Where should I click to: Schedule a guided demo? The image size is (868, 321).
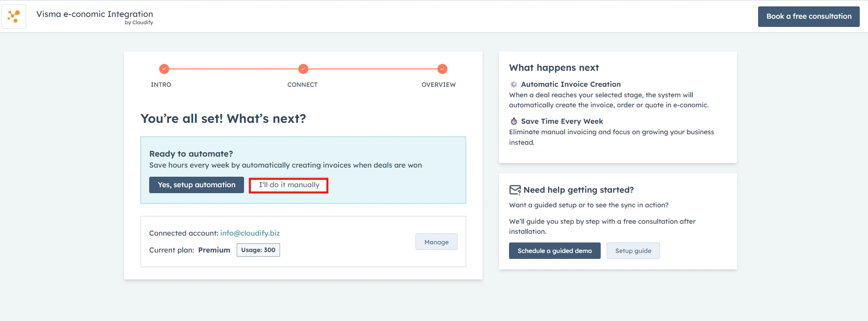coord(555,251)
